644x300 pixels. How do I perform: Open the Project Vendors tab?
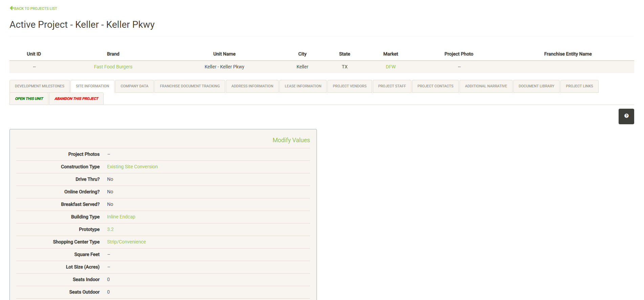pyautogui.click(x=350, y=86)
